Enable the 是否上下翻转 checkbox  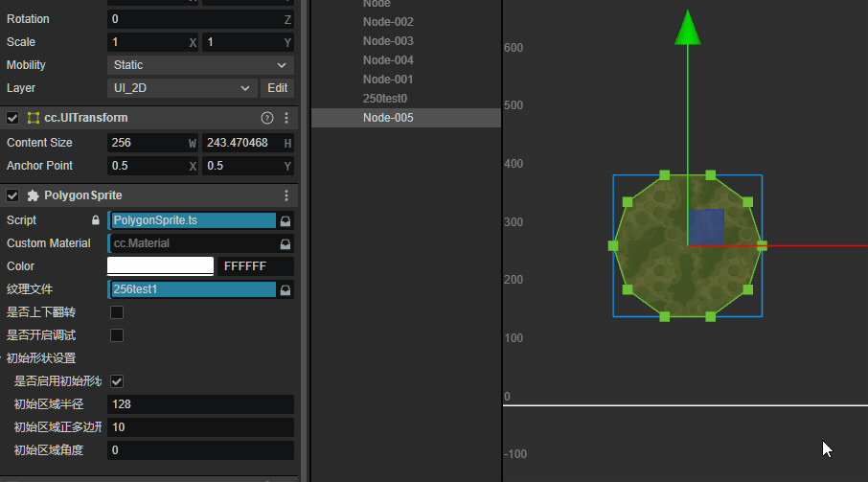117,312
